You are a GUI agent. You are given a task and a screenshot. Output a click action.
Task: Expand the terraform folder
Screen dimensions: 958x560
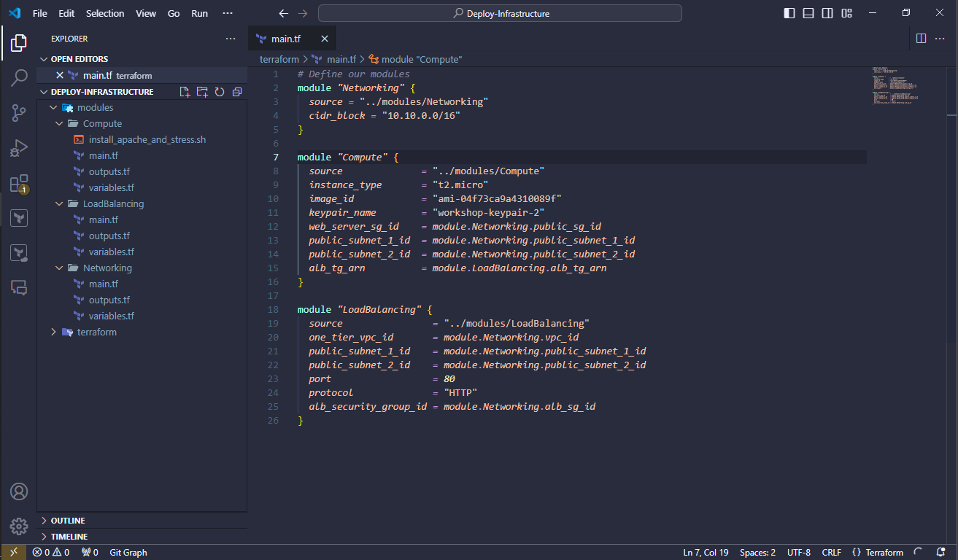tap(142, 332)
